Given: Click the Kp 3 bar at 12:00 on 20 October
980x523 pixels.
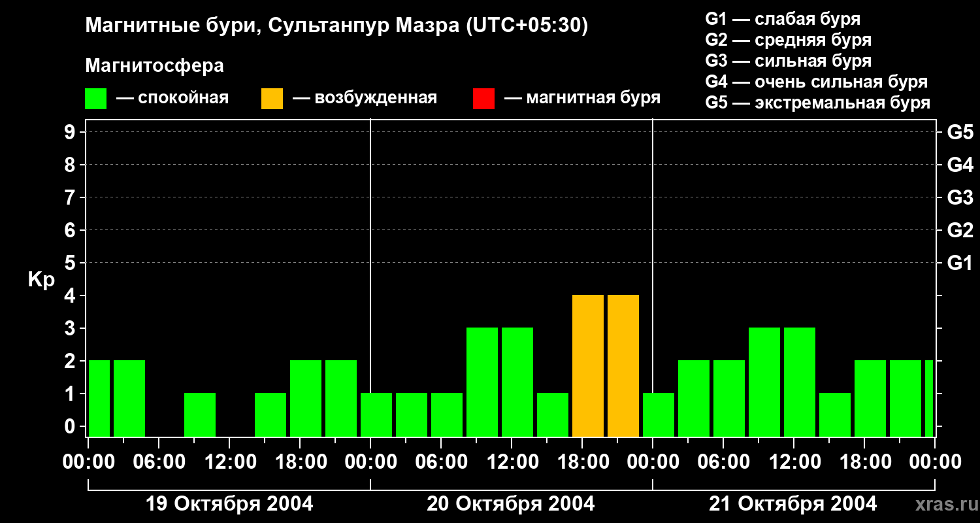Looking at the screenshot, I should 517,382.
